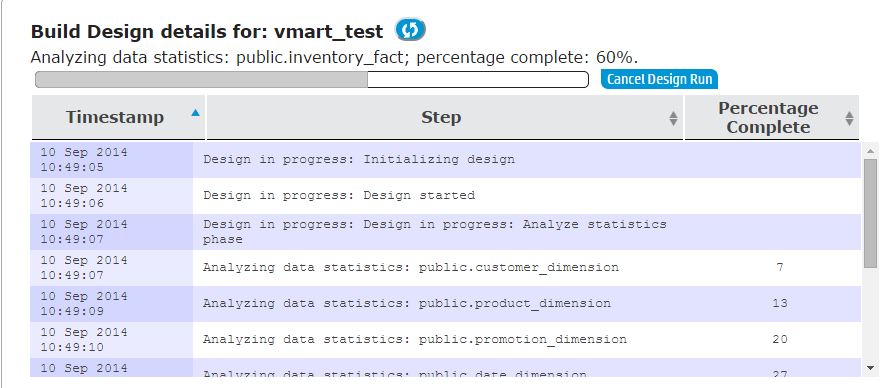This screenshot has height=388, width=894.
Task: Cancel the design run
Action: (659, 79)
